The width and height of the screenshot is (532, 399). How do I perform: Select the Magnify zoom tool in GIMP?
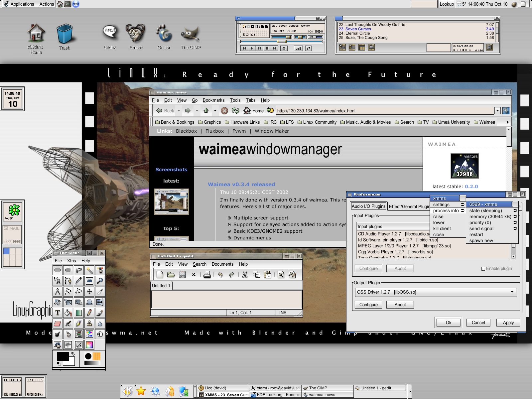pyautogui.click(x=100, y=281)
